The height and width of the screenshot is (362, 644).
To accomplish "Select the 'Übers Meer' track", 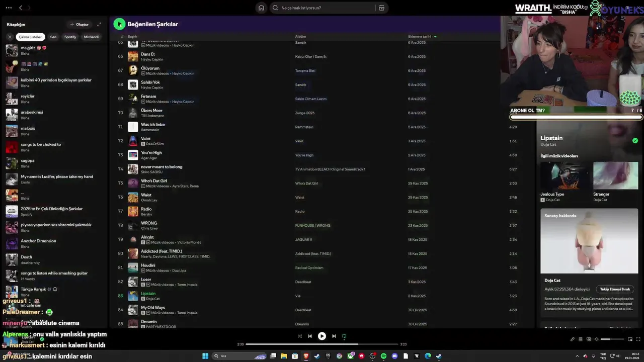I will click(151, 110).
